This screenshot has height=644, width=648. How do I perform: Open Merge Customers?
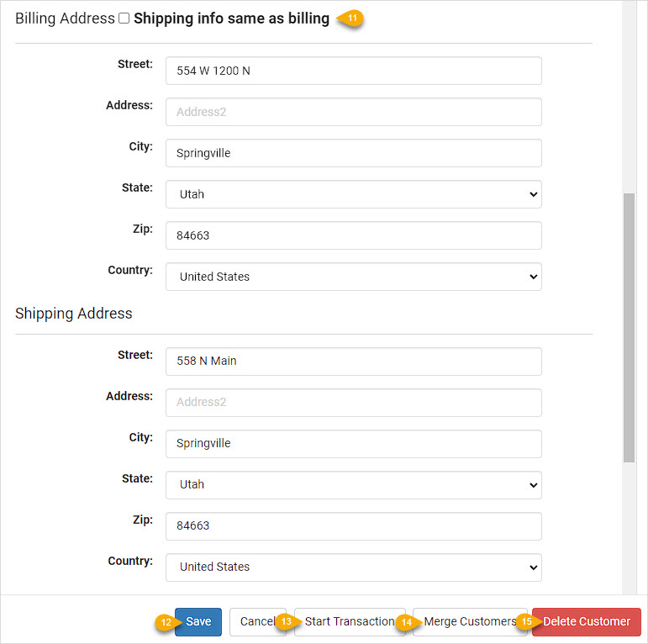pos(470,621)
